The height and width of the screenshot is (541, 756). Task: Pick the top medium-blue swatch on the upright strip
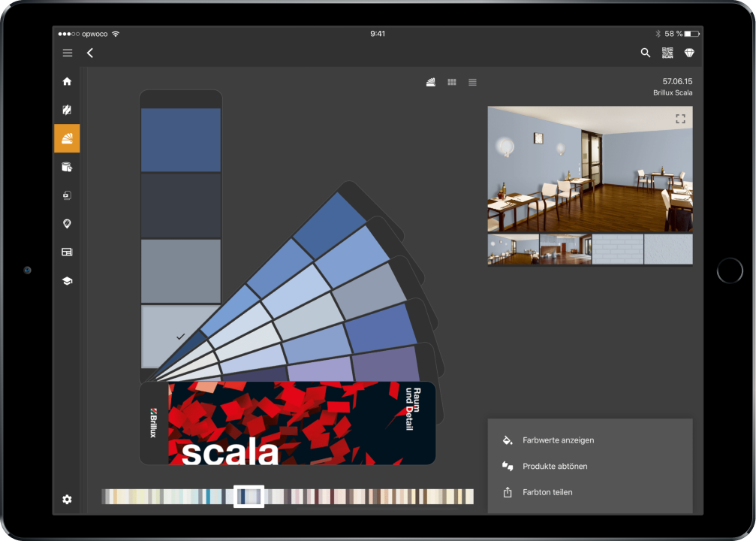[x=181, y=140]
